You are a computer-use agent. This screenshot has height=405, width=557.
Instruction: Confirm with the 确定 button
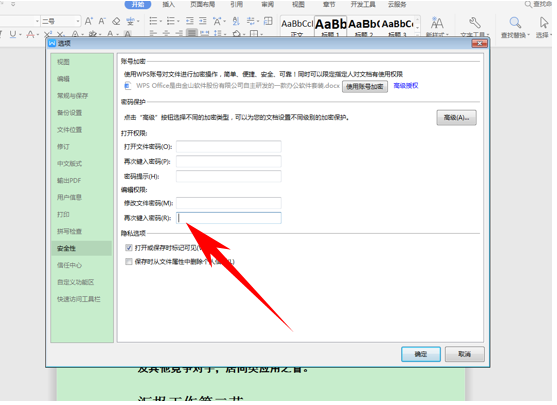[x=421, y=354]
